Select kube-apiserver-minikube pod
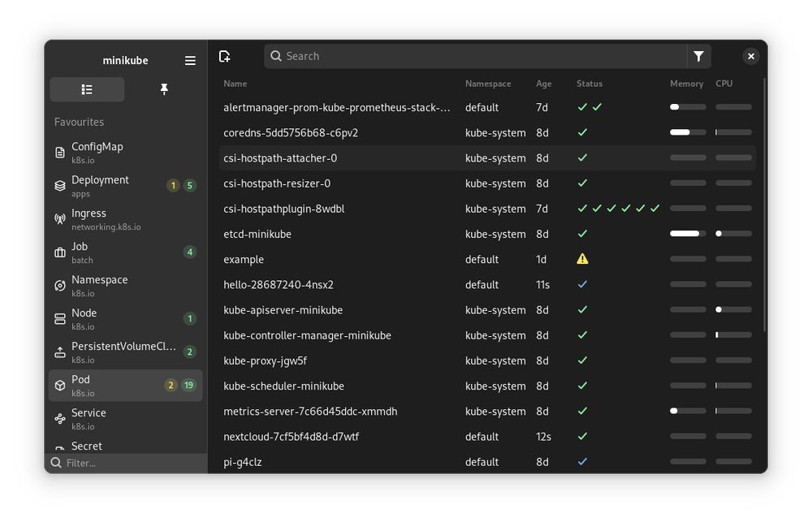Viewport: 812px width, 522px height. (x=487, y=310)
